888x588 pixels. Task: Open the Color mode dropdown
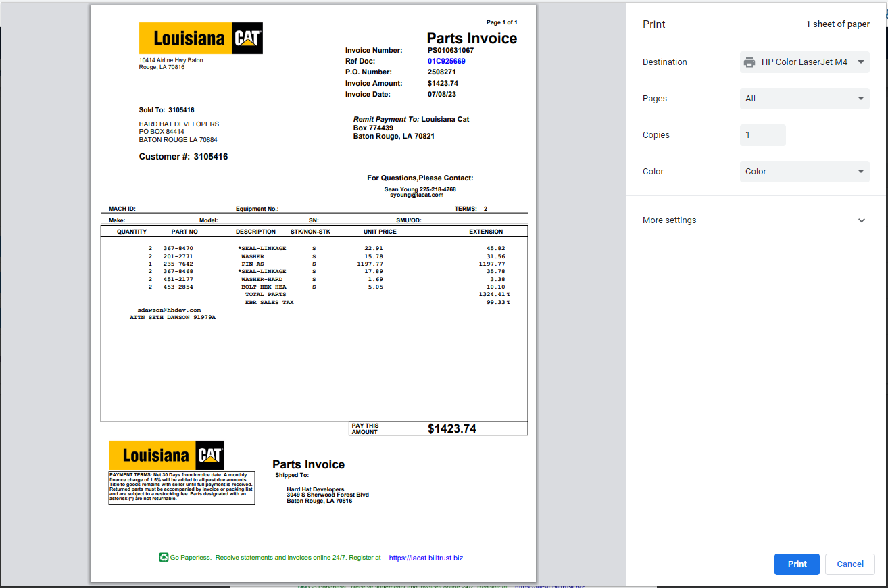(804, 172)
